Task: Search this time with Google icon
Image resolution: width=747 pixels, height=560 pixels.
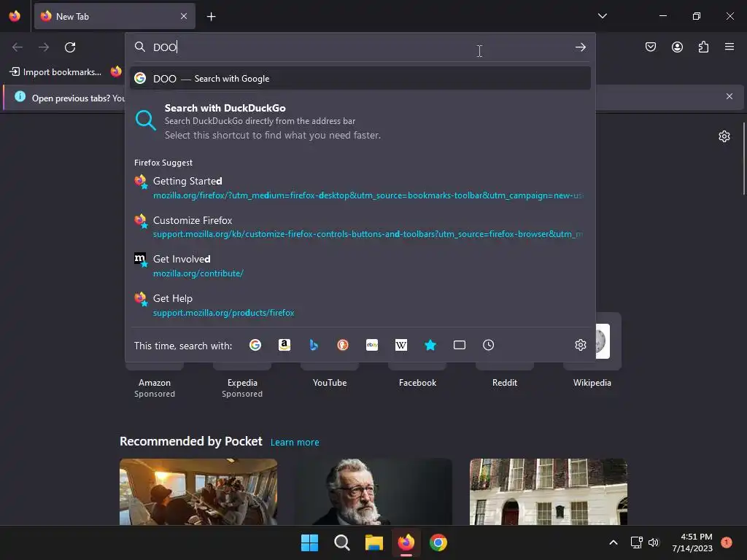Action: (x=255, y=345)
